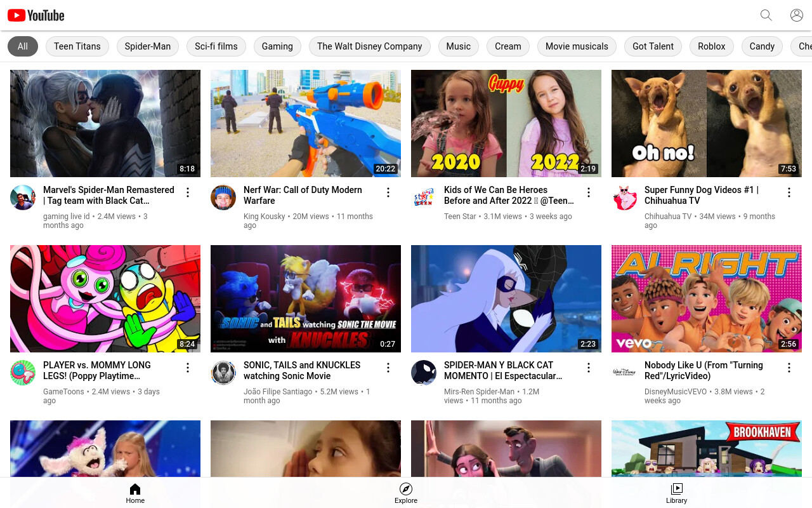The height and width of the screenshot is (508, 812).
Task: Open Marvel's Spider-Man Remastered video title
Action: pyautogui.click(x=108, y=195)
